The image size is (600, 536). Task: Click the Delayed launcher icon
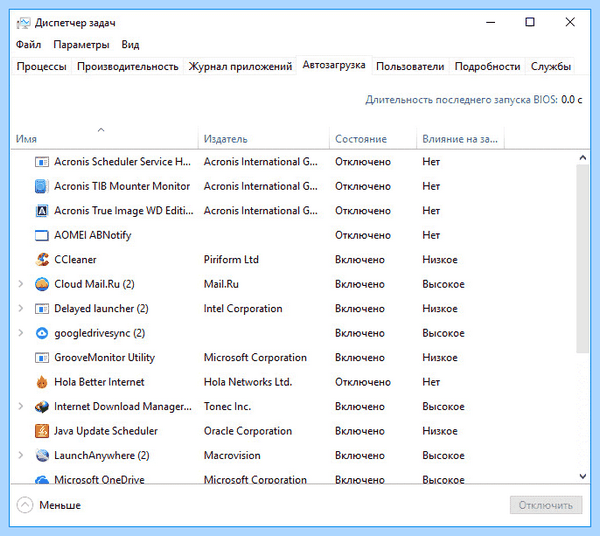pos(42,309)
